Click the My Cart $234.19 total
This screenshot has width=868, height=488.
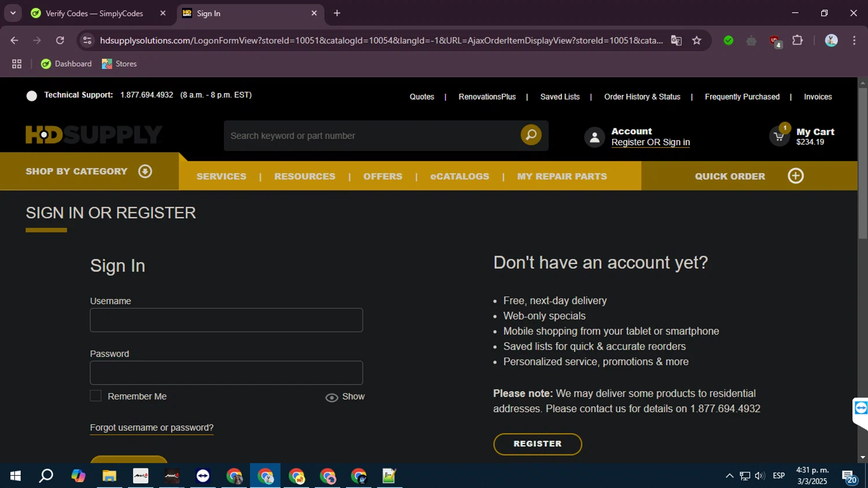point(810,142)
